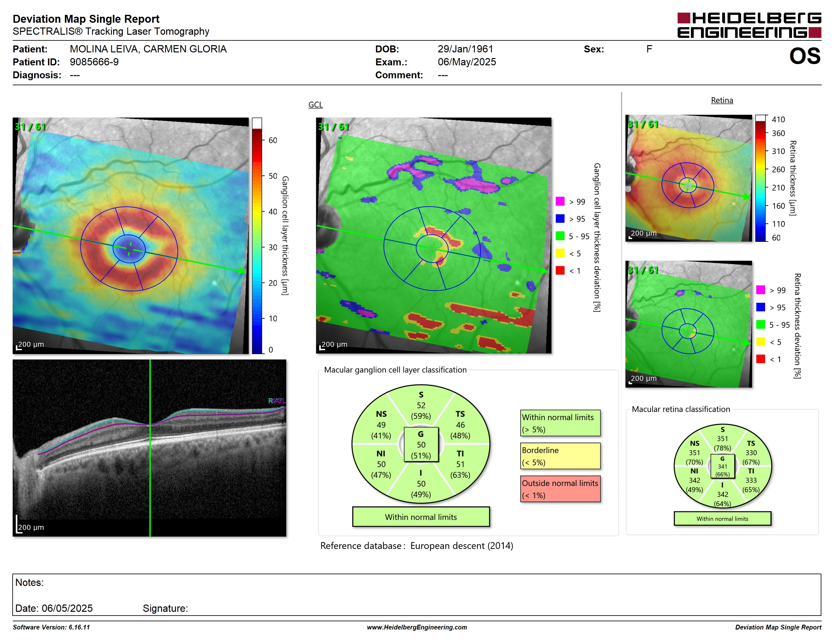834x644 pixels.
Task: Click the GCL section heading
Action: tap(315, 104)
